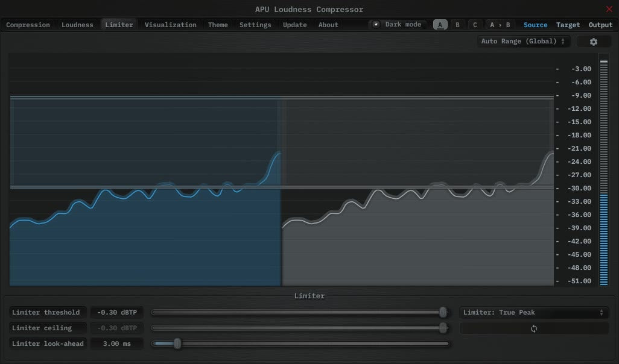Copy preset A to B

coord(500,25)
